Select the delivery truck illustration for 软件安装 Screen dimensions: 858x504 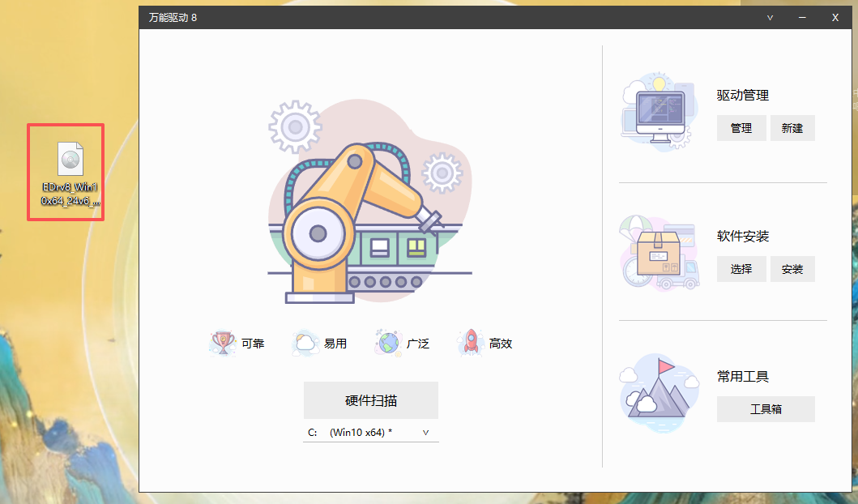coord(659,252)
